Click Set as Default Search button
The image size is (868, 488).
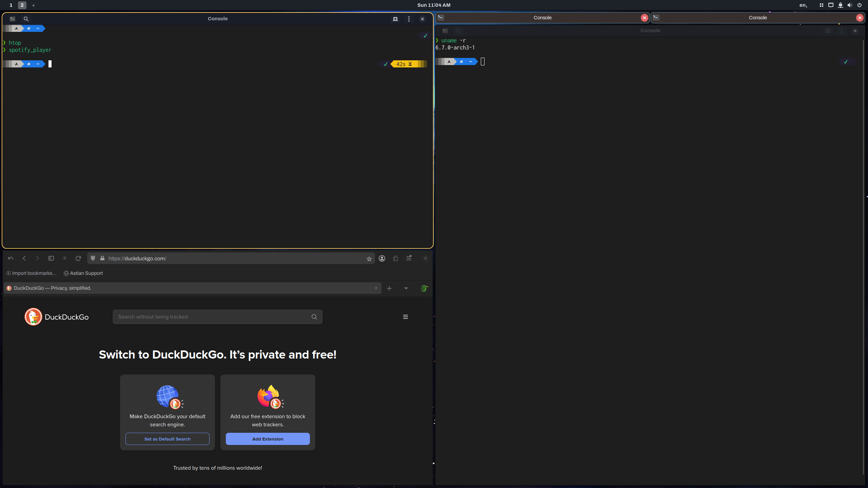(167, 439)
